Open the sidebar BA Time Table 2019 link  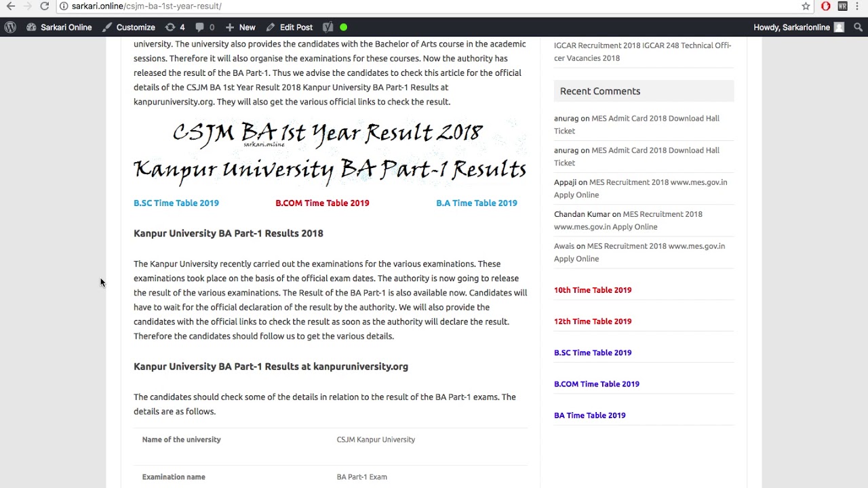point(590,415)
